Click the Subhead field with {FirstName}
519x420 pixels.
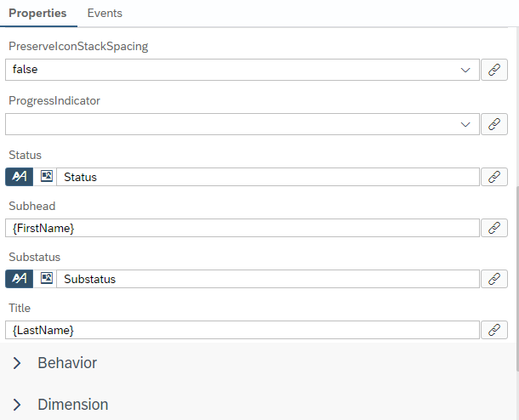242,228
